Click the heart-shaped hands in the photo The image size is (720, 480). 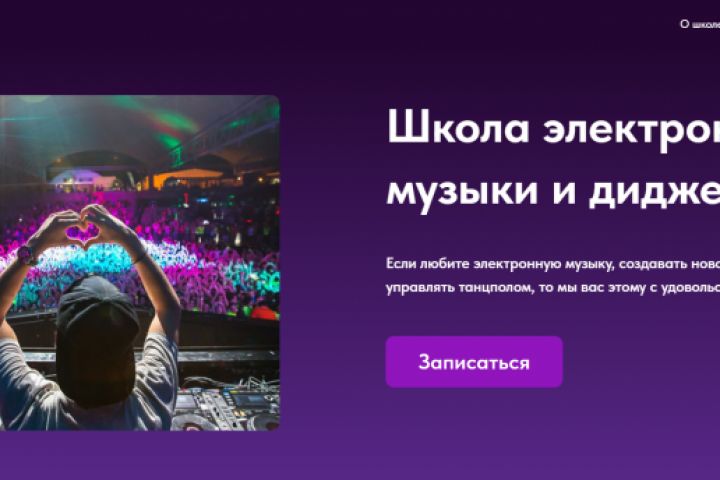coord(84,230)
